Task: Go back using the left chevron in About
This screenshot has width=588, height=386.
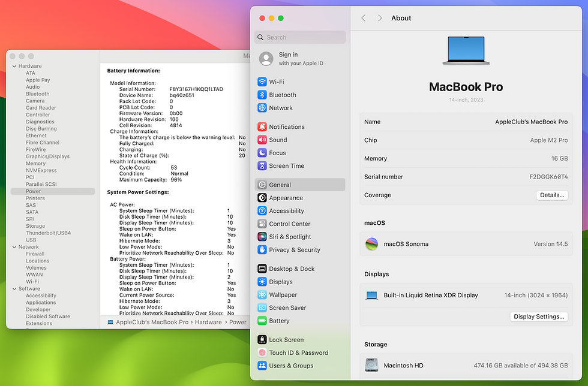Action: tap(363, 18)
